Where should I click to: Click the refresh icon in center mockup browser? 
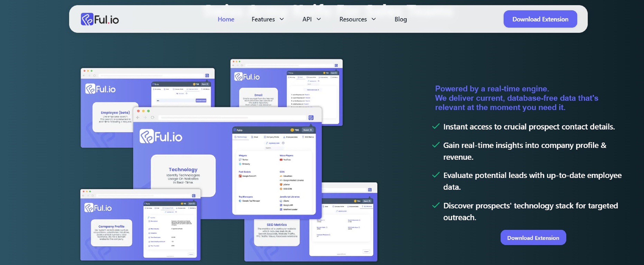(152, 117)
